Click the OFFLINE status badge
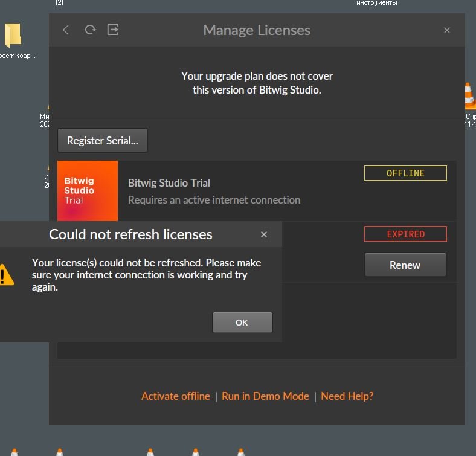476x456 pixels. (405, 173)
